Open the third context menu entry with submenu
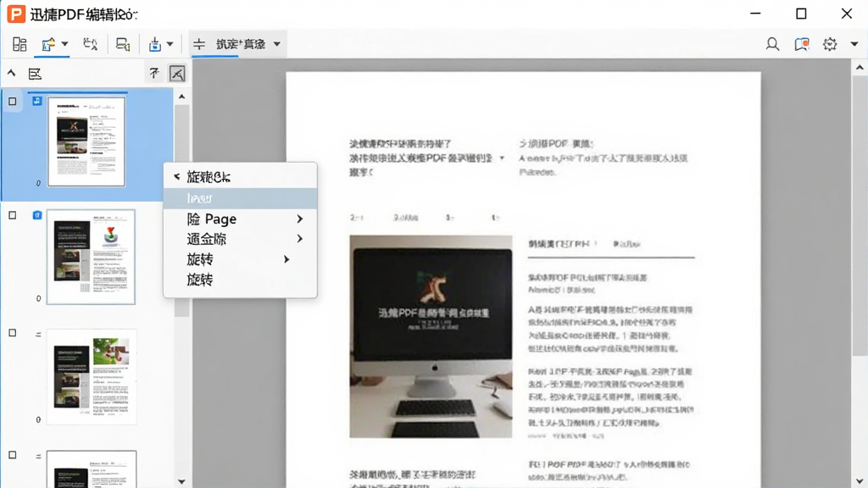The height and width of the screenshot is (488, 868). pos(240,239)
